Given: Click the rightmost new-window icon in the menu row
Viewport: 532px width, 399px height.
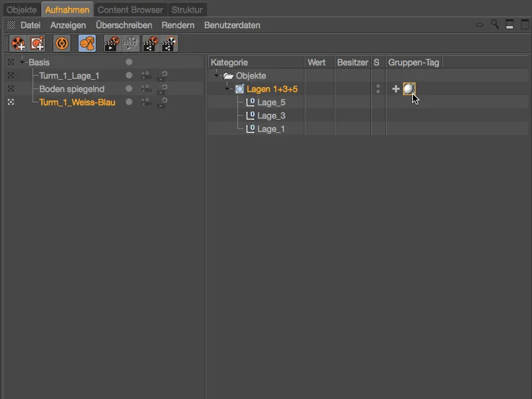Looking at the screenshot, I should click(525, 24).
